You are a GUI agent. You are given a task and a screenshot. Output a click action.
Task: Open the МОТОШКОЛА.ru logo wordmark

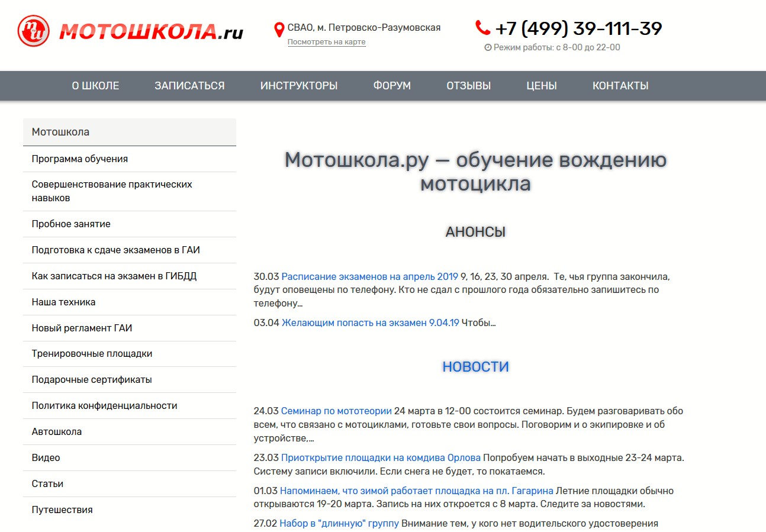click(151, 31)
